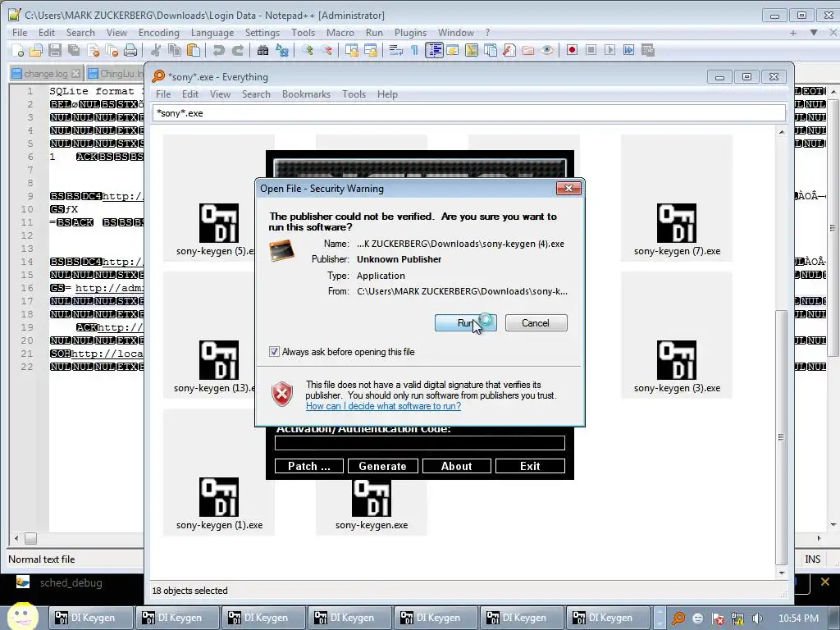This screenshot has height=630, width=840.
Task: Toggle the highlighted Indent Guide icon
Action: (x=434, y=50)
